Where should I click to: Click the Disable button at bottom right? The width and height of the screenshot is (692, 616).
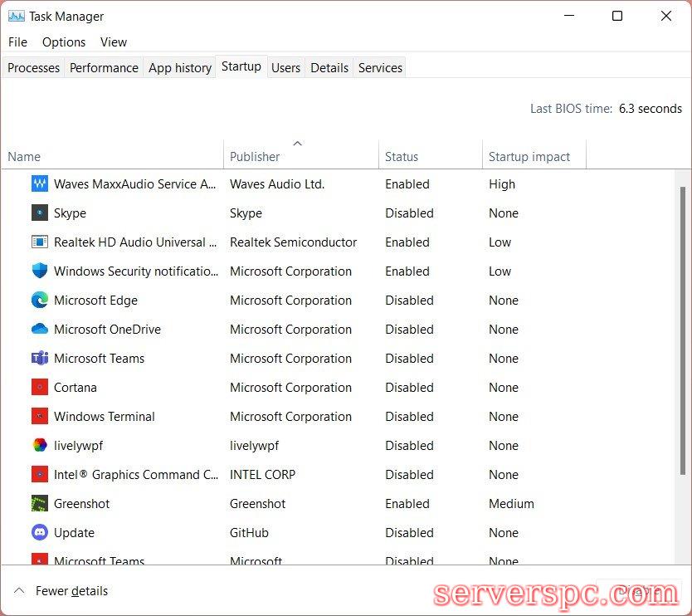pyautogui.click(x=637, y=592)
